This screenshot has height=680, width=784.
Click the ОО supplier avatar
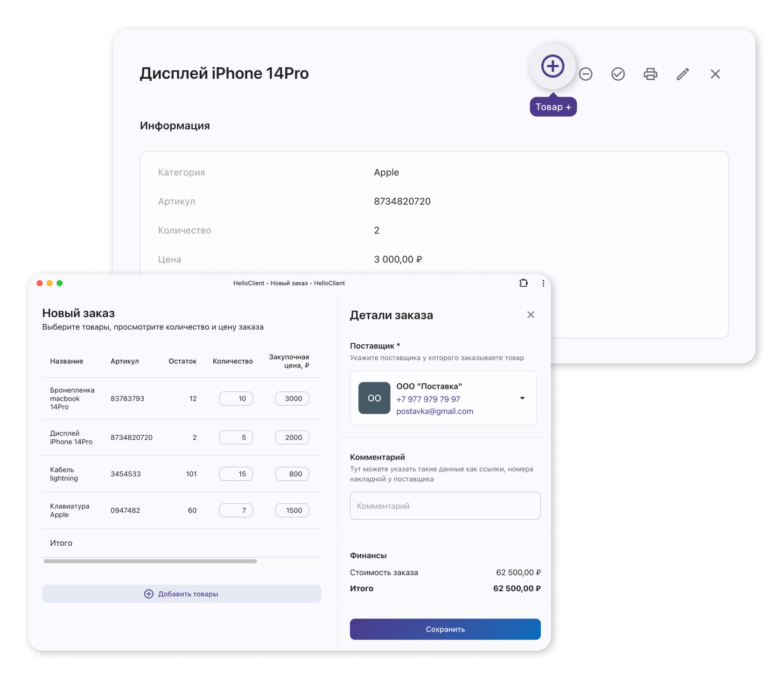coord(374,398)
